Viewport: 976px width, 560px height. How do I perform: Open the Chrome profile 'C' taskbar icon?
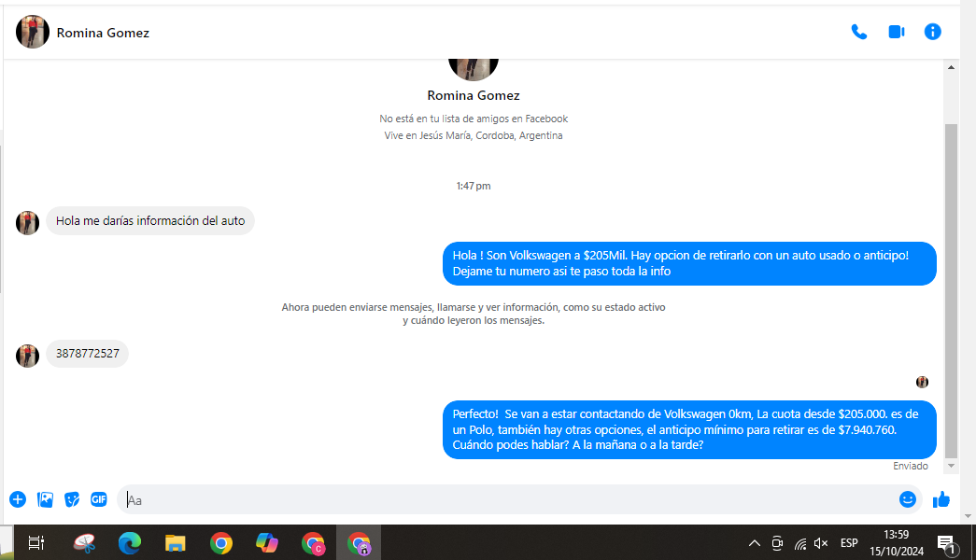pos(313,543)
